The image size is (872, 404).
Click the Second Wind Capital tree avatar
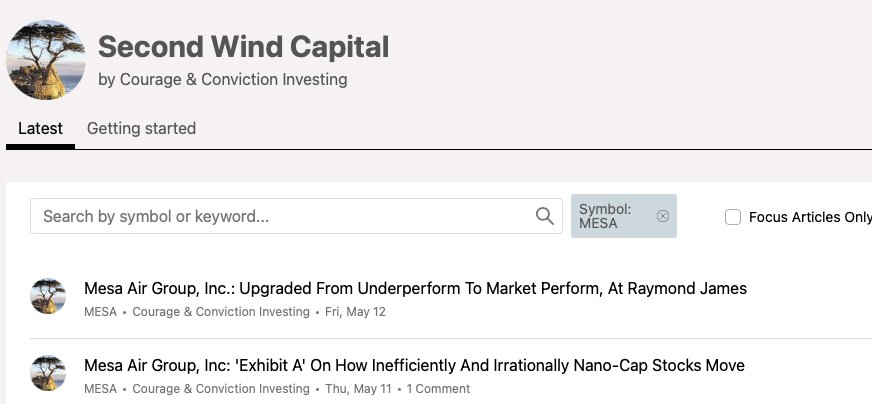point(46,60)
